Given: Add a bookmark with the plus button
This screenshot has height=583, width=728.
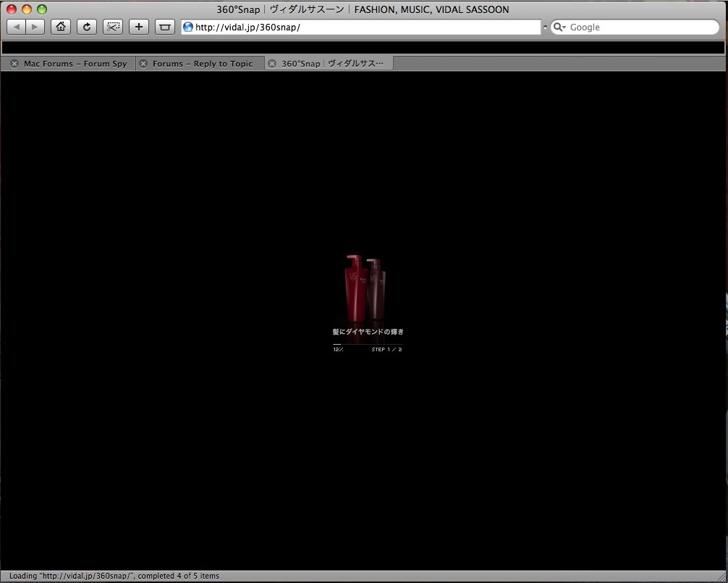Looking at the screenshot, I should point(139,27).
